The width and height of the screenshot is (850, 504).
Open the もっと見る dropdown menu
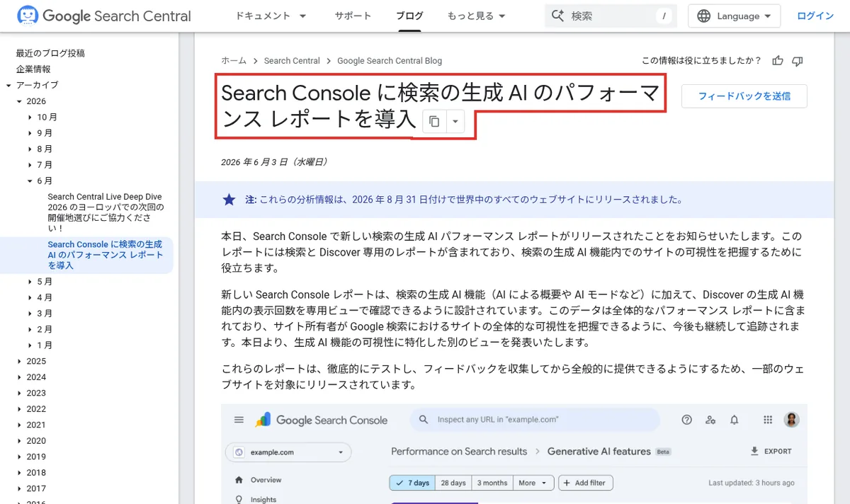[477, 16]
